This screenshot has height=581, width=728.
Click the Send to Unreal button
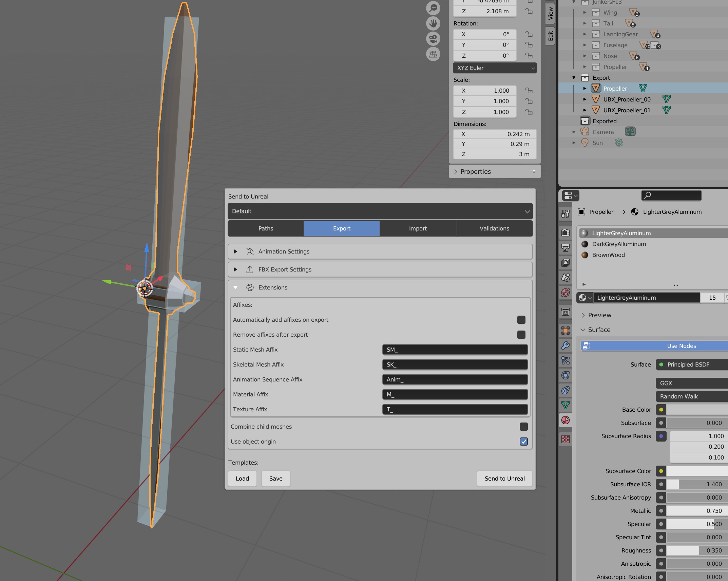tap(504, 479)
